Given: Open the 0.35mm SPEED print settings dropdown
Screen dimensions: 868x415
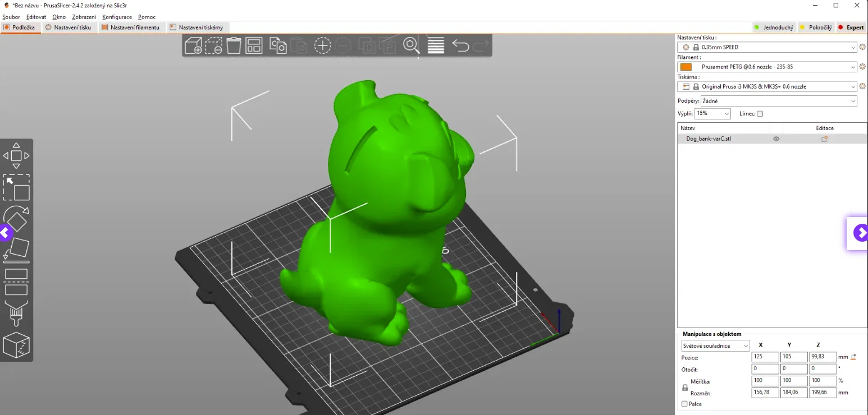Looking at the screenshot, I should (x=768, y=47).
